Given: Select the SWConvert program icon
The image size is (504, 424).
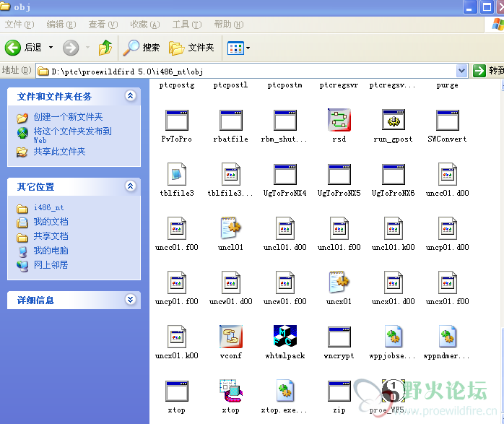Looking at the screenshot, I should 448,120.
